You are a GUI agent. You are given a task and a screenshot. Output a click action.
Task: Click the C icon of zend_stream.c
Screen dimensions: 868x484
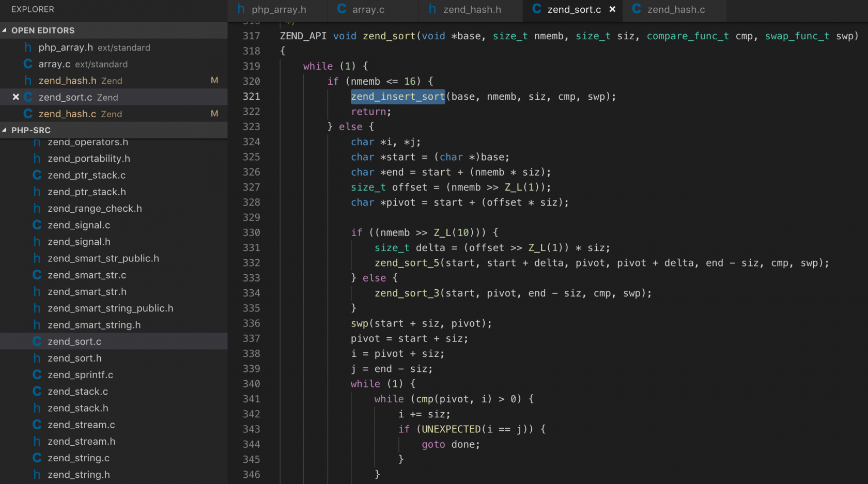pos(37,425)
